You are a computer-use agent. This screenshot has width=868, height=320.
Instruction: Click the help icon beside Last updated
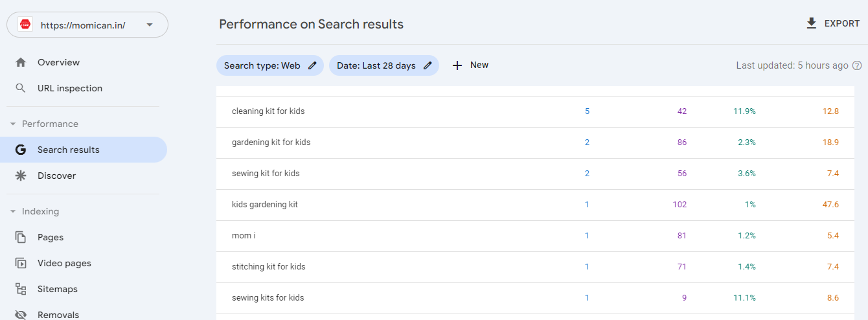tap(857, 65)
